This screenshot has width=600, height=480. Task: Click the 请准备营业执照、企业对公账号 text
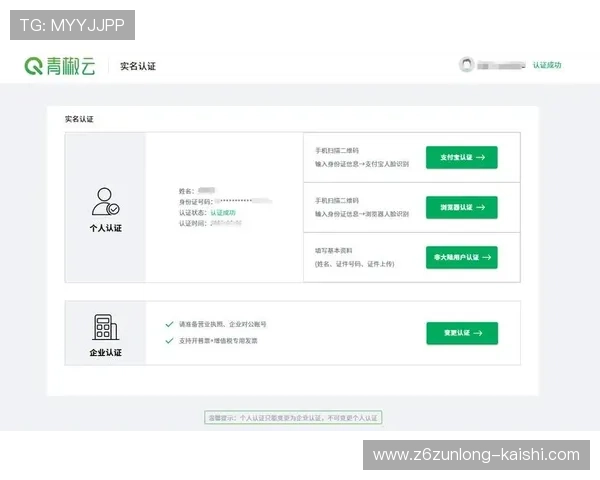coord(222,324)
